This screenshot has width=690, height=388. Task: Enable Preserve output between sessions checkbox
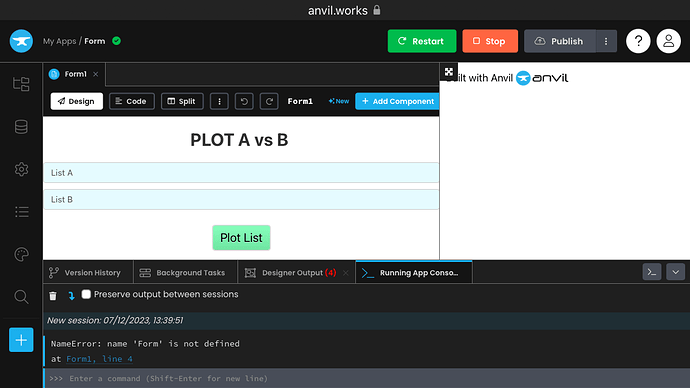tap(86, 294)
